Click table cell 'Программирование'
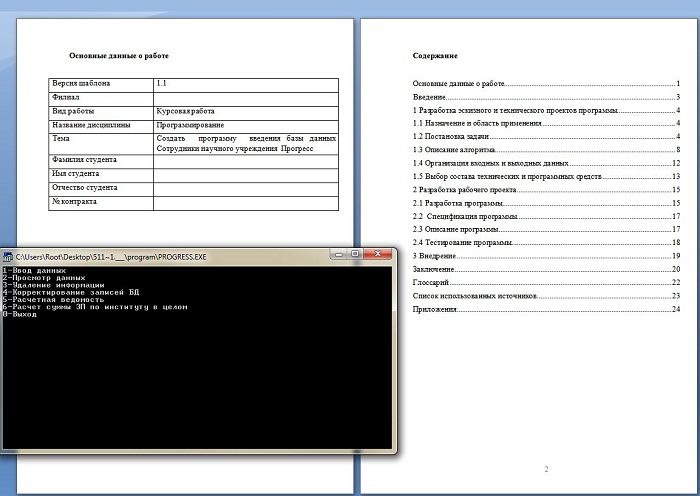Viewport: 700px width, 496px height. coord(246,126)
